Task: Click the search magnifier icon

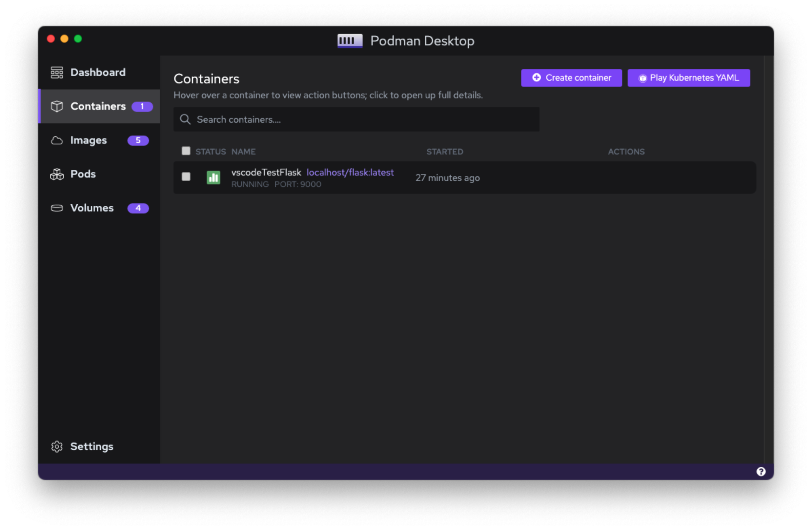Action: click(185, 119)
